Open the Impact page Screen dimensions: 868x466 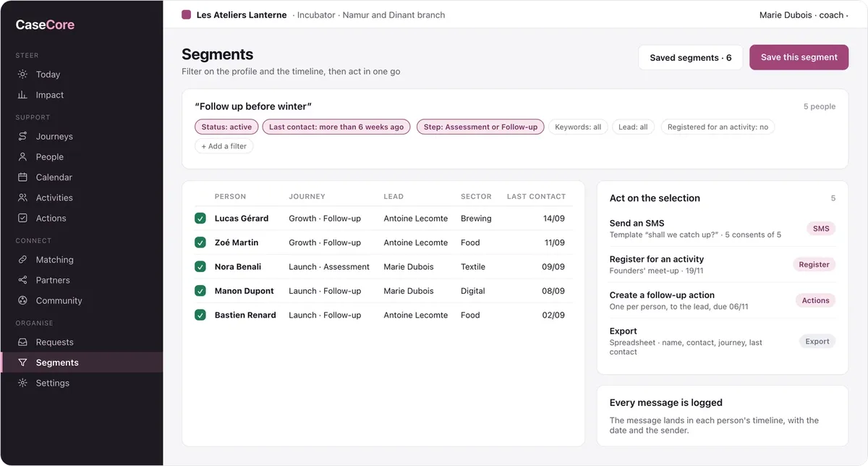point(81,95)
